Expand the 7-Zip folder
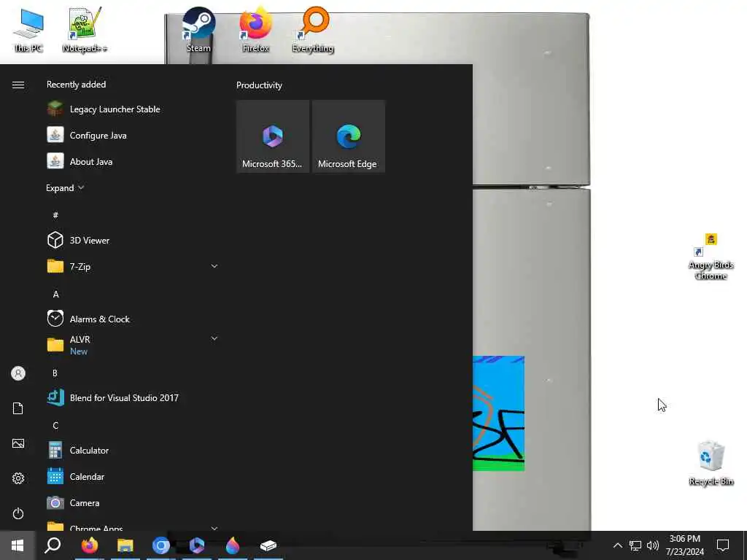 pos(214,266)
